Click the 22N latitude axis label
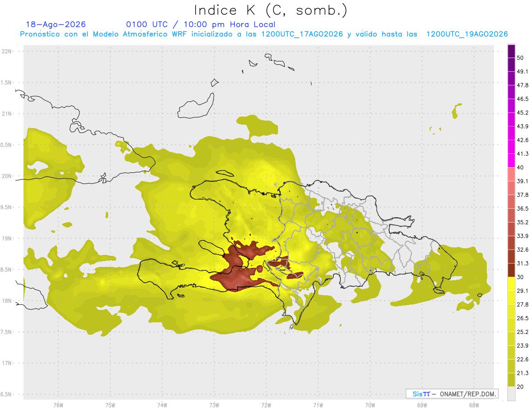532x411 pixels. pos(8,51)
